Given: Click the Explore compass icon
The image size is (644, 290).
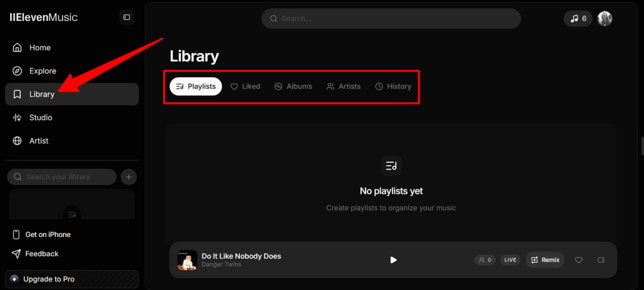Looking at the screenshot, I should coord(17,71).
